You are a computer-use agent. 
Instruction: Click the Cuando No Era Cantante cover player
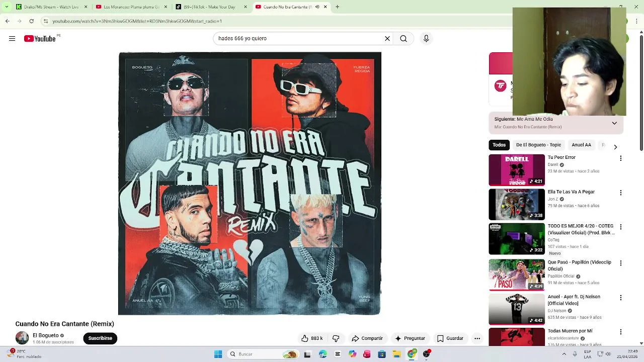(x=250, y=184)
